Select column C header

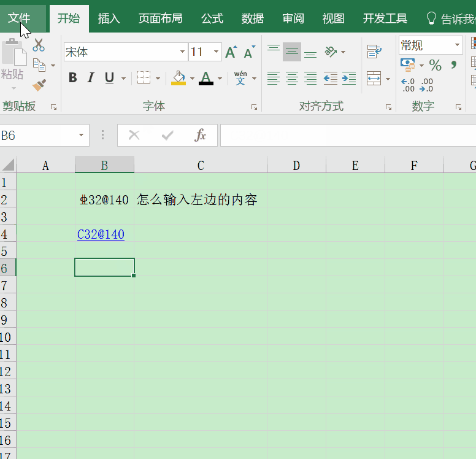coord(201,165)
